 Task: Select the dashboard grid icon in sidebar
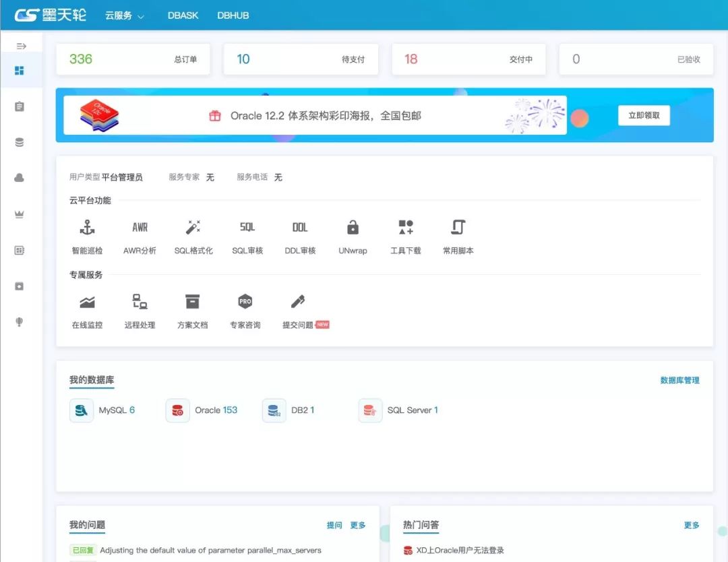[20, 71]
